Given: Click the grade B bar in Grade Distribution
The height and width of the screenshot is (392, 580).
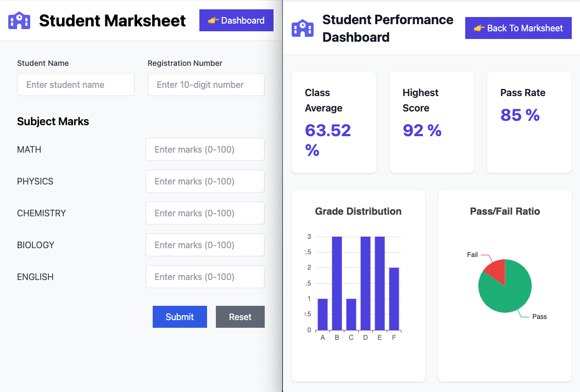Looking at the screenshot, I should 336,283.
